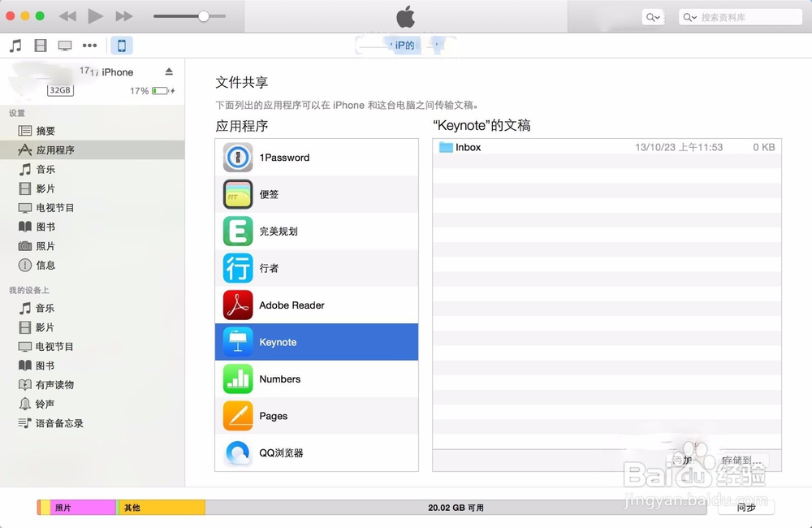Click the 32GB capacity badge

tap(60, 90)
